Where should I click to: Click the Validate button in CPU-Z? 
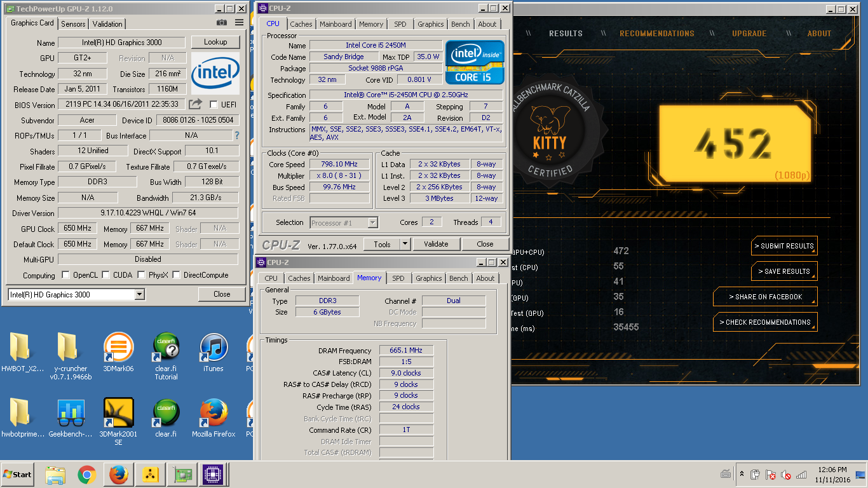click(436, 244)
